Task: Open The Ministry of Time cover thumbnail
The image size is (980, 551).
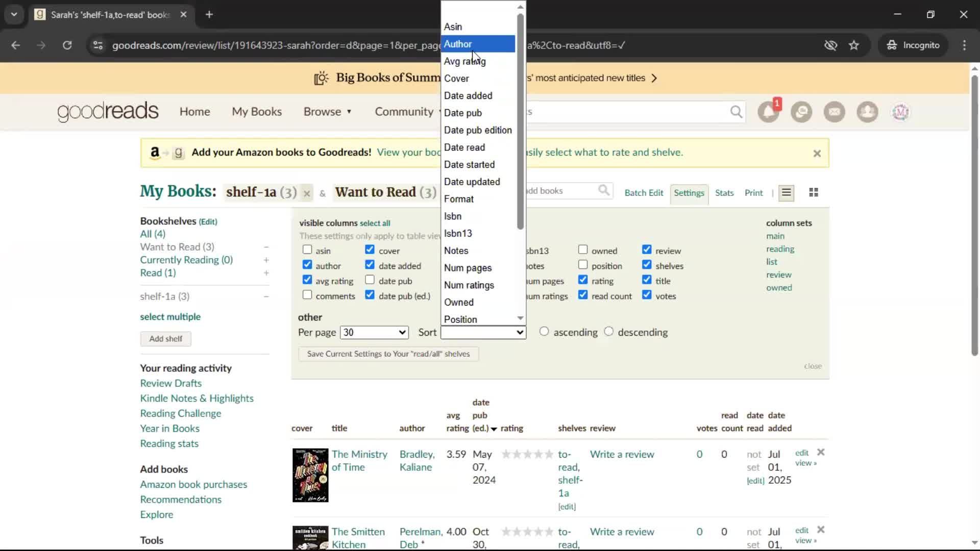Action: 310,475
